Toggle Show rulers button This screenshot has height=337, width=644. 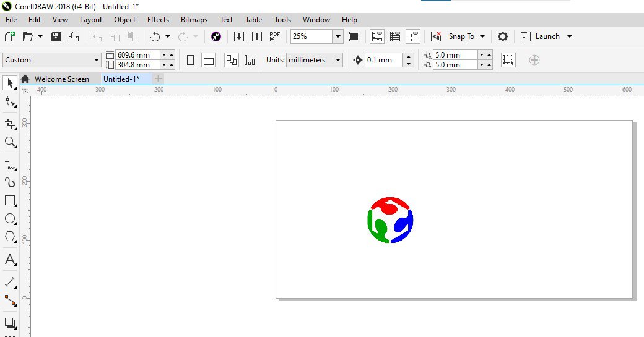pyautogui.click(x=377, y=36)
